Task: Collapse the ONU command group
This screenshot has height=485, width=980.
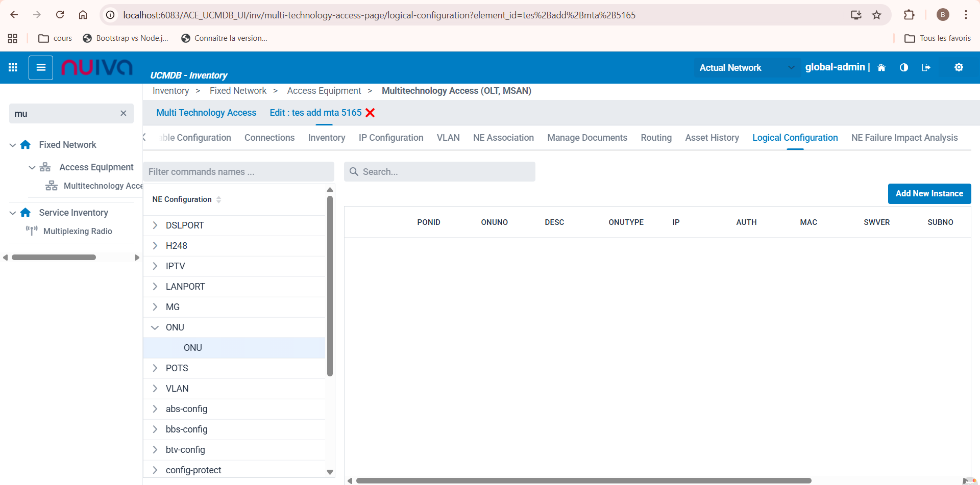Action: (155, 327)
